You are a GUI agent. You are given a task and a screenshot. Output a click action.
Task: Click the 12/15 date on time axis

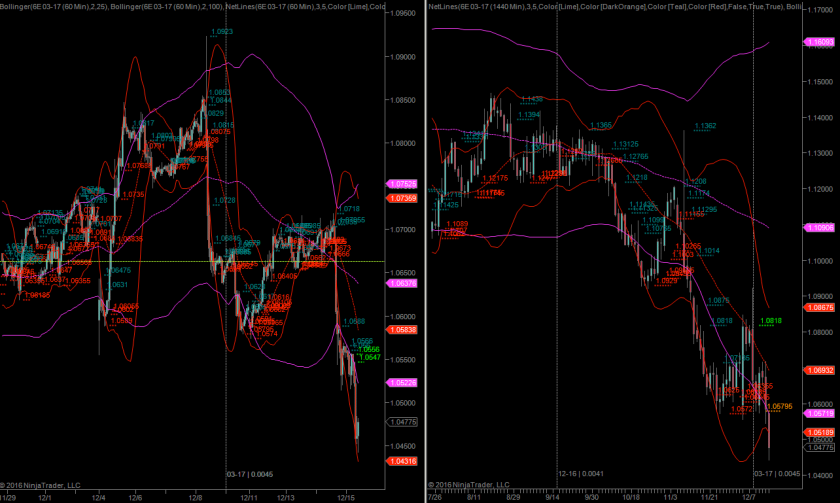tap(346, 498)
